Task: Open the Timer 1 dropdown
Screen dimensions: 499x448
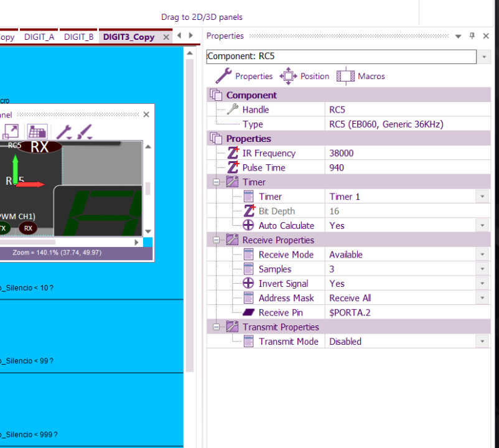Action: [x=482, y=197]
